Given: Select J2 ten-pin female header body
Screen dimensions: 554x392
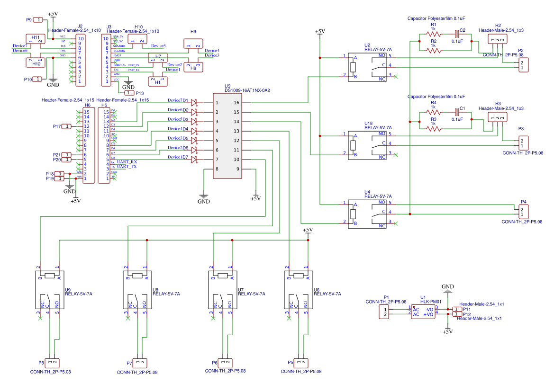Looking at the screenshot, I should coord(81,60).
